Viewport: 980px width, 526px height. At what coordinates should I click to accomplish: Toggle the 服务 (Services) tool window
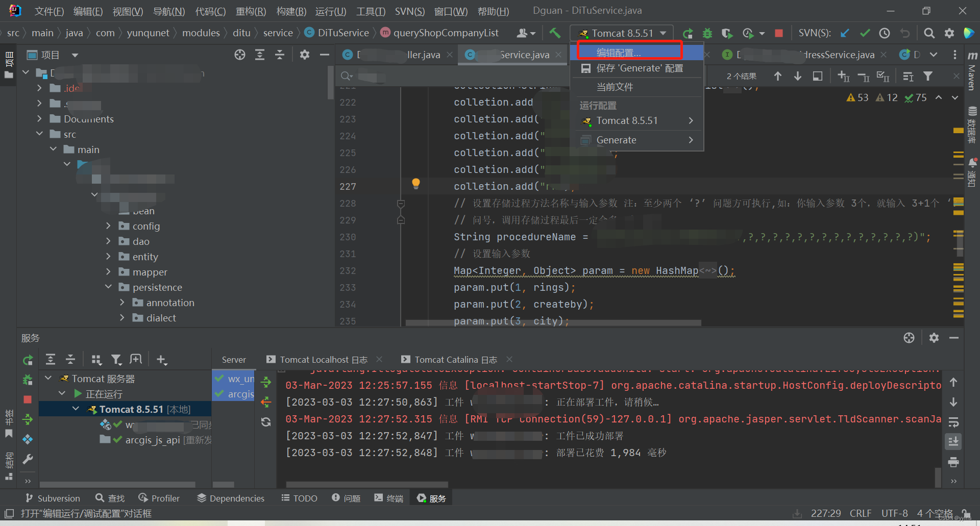click(x=431, y=498)
